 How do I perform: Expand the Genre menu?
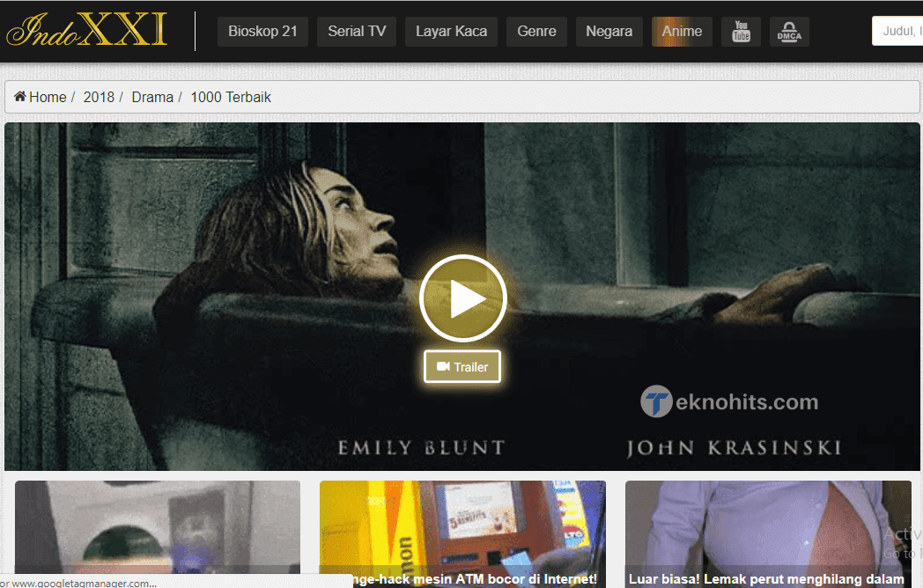[536, 31]
